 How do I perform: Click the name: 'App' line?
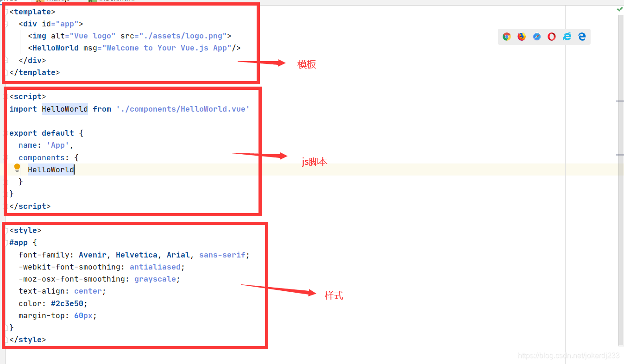[46, 145]
